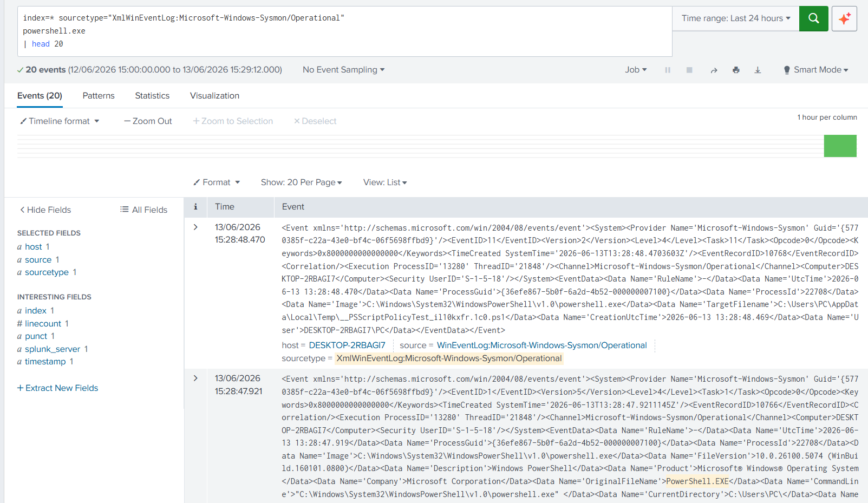Select the green timeline bar
868x503 pixels.
click(x=840, y=146)
